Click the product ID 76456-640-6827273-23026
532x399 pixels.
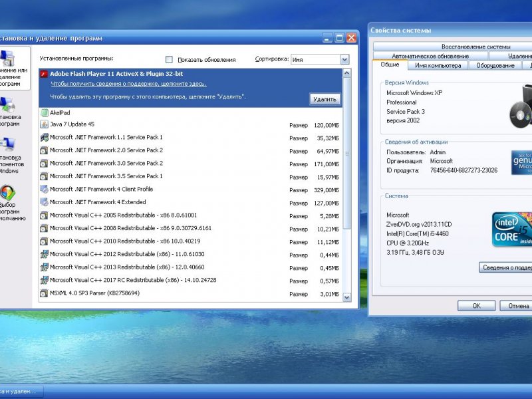tap(464, 170)
